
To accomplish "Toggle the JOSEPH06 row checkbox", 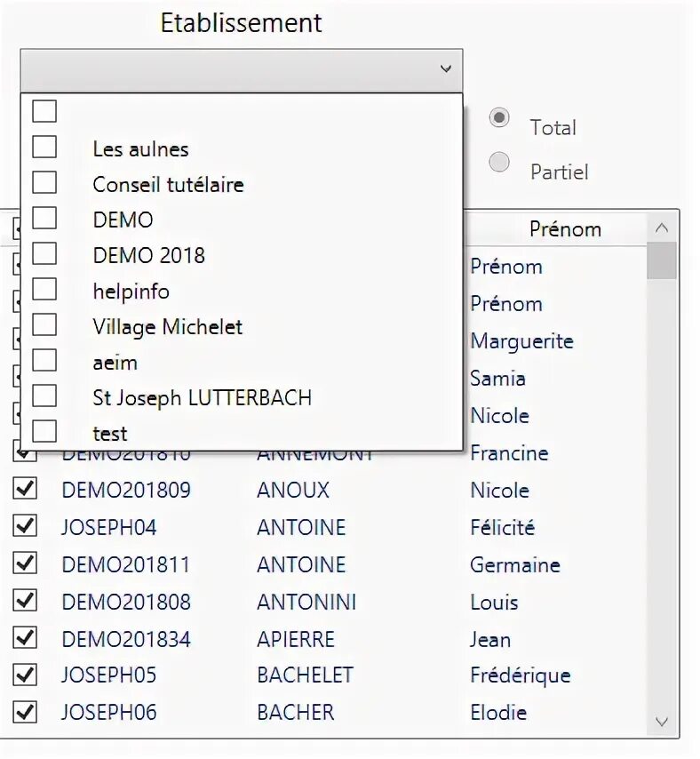I will [x=26, y=712].
